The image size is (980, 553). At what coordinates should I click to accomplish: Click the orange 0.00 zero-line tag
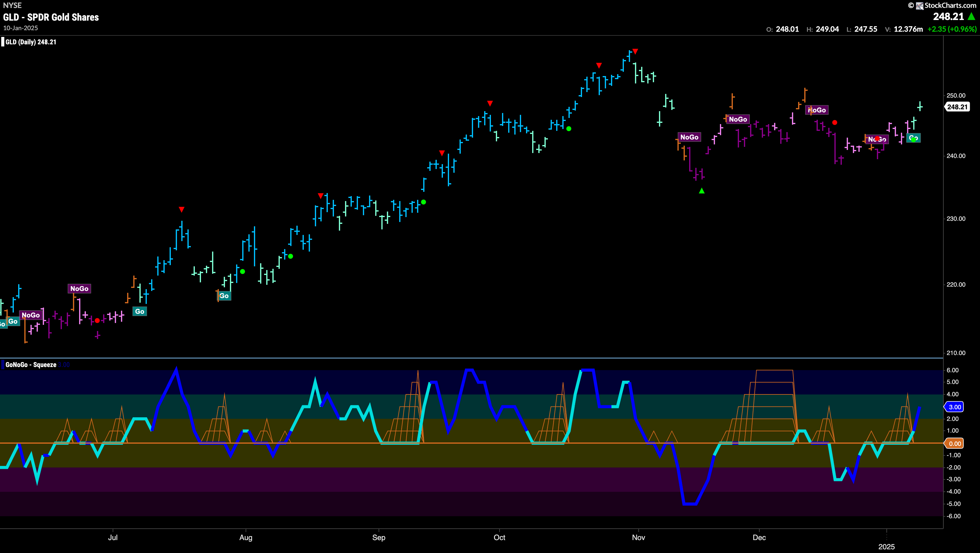tap(955, 443)
